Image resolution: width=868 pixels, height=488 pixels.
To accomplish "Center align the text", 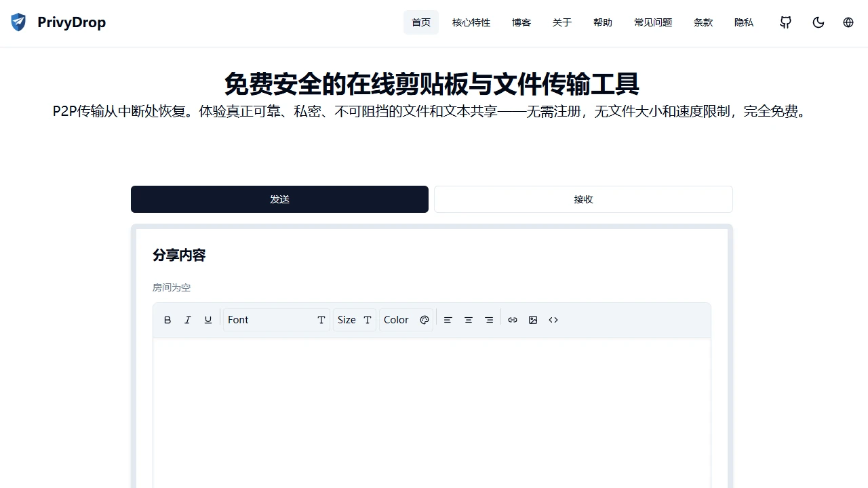I will 468,320.
